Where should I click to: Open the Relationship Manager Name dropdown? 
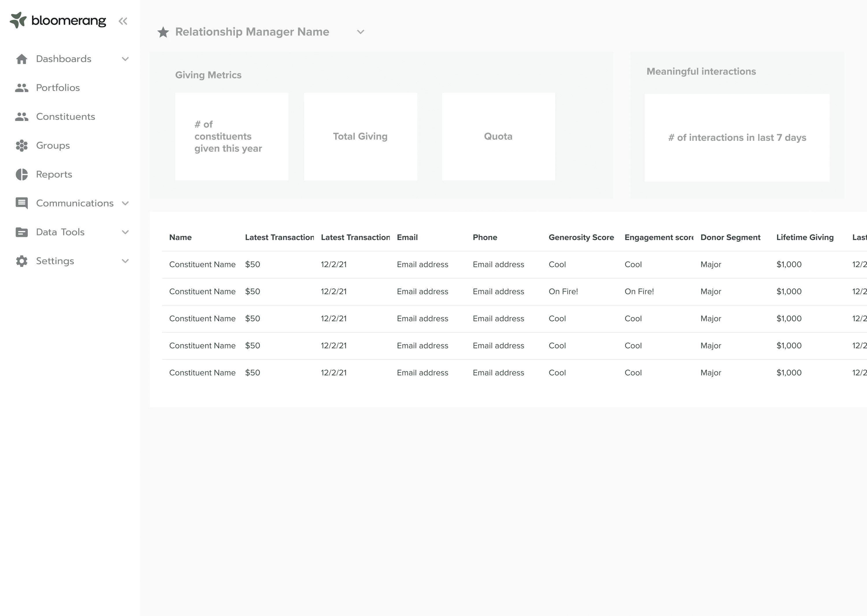pos(360,32)
